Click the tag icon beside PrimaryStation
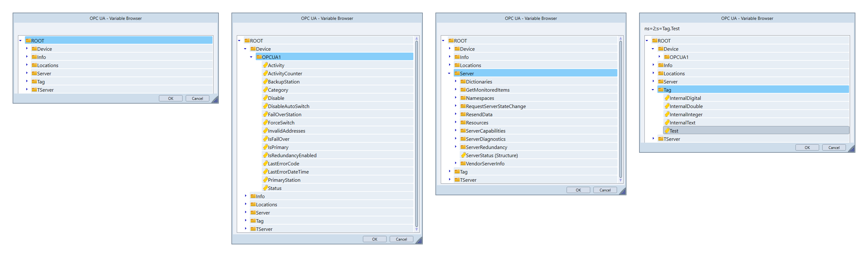Image resolution: width=868 pixels, height=257 pixels. [265, 180]
